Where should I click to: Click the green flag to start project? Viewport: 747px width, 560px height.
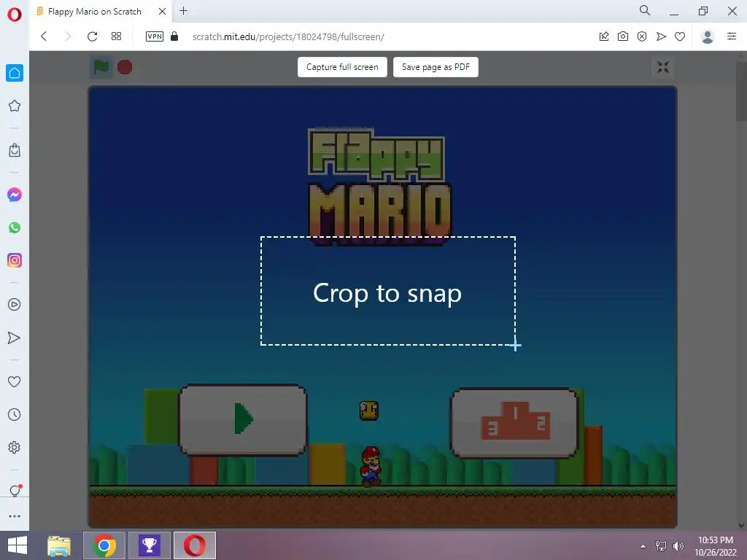[x=101, y=67]
